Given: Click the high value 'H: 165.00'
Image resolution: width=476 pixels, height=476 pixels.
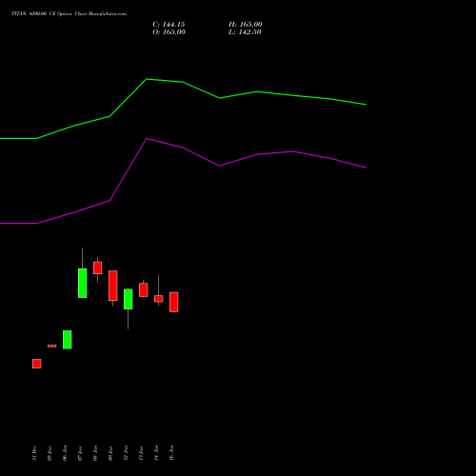Looking at the screenshot, I should point(246,25).
